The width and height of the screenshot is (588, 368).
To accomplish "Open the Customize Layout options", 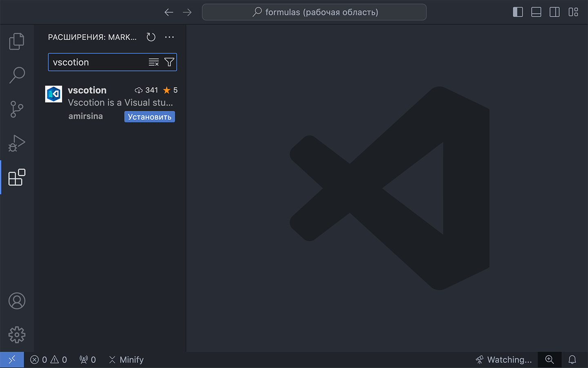I will (x=573, y=12).
